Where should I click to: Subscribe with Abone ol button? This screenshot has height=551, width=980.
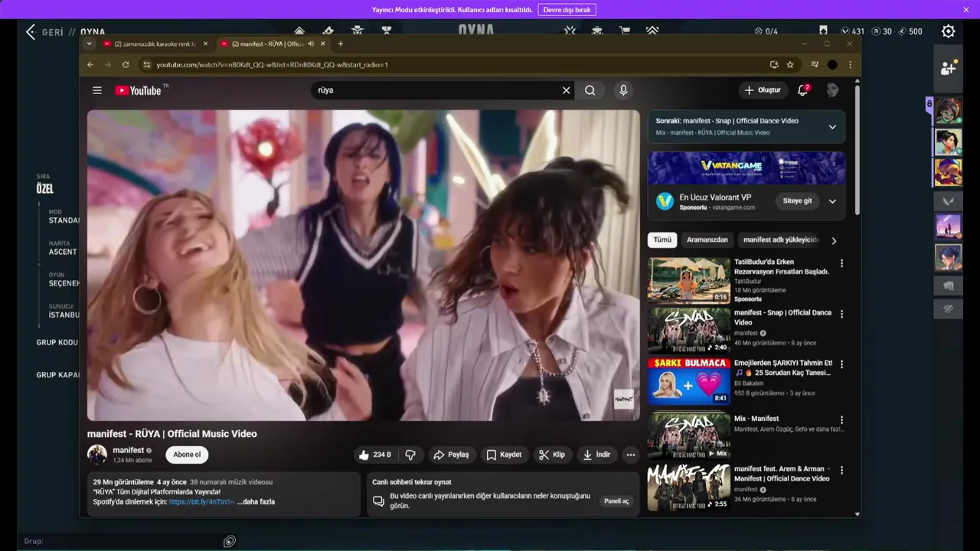coord(187,455)
